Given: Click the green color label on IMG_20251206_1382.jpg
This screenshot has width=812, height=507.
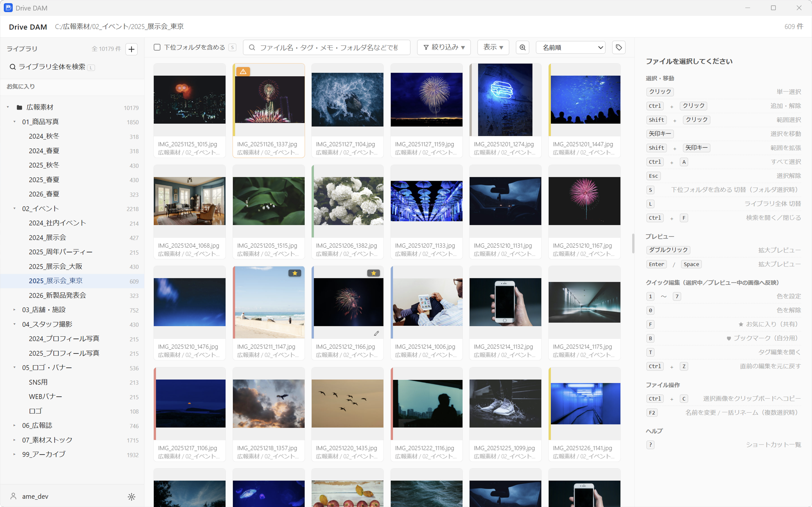Looking at the screenshot, I should [313, 201].
